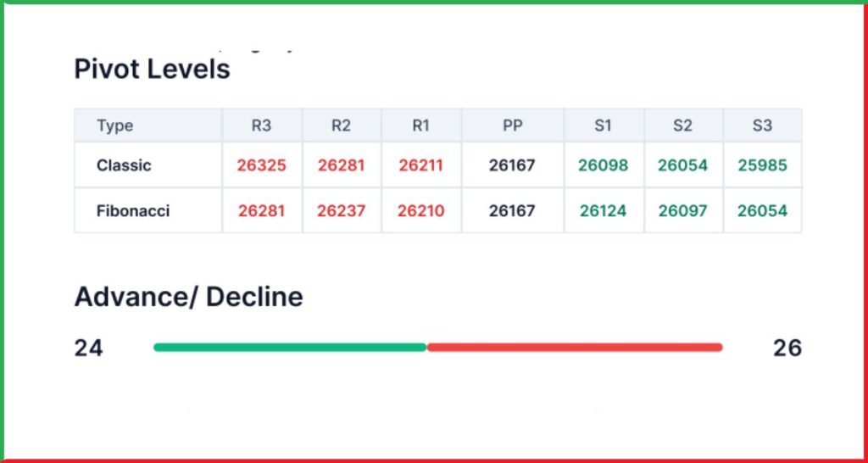
Task: Select the Classic row label
Action: [124, 165]
